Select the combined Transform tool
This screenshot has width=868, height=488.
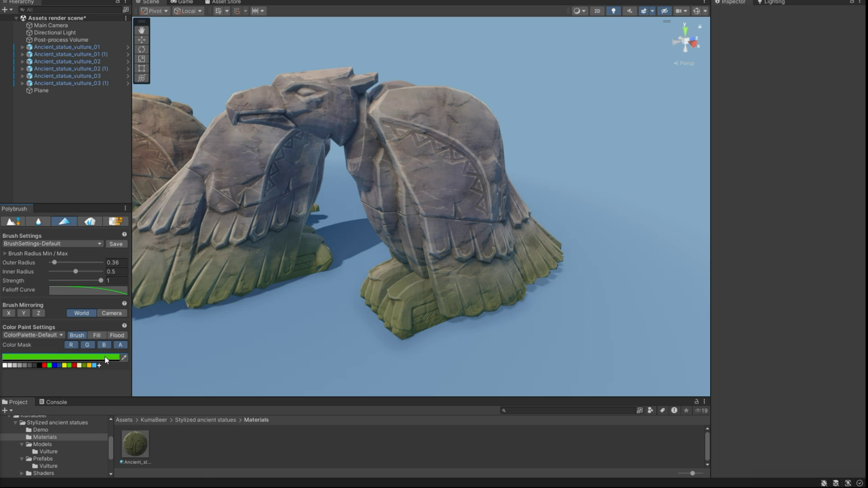pos(142,78)
